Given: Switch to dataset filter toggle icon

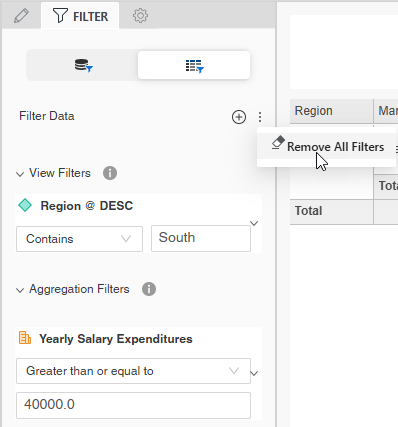Looking at the screenshot, I should pos(83,65).
